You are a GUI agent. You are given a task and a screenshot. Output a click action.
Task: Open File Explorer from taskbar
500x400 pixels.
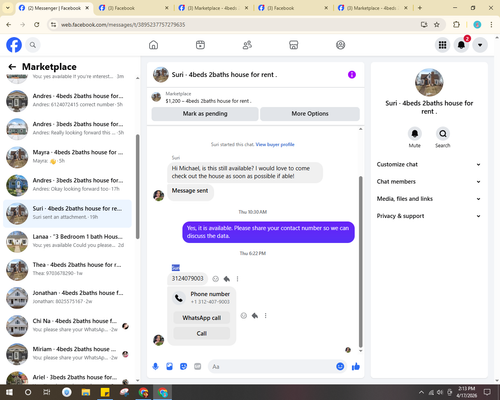(x=86, y=392)
